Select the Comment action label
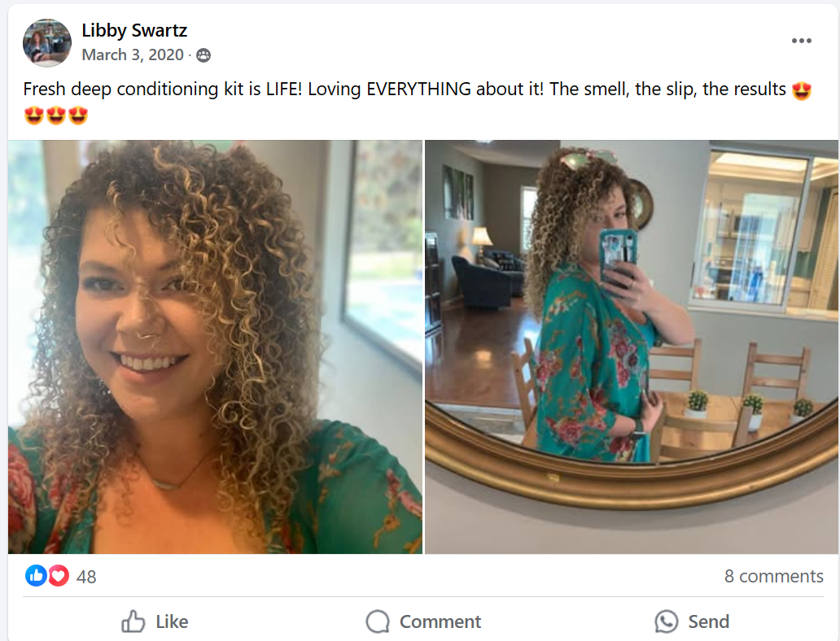 (x=440, y=622)
